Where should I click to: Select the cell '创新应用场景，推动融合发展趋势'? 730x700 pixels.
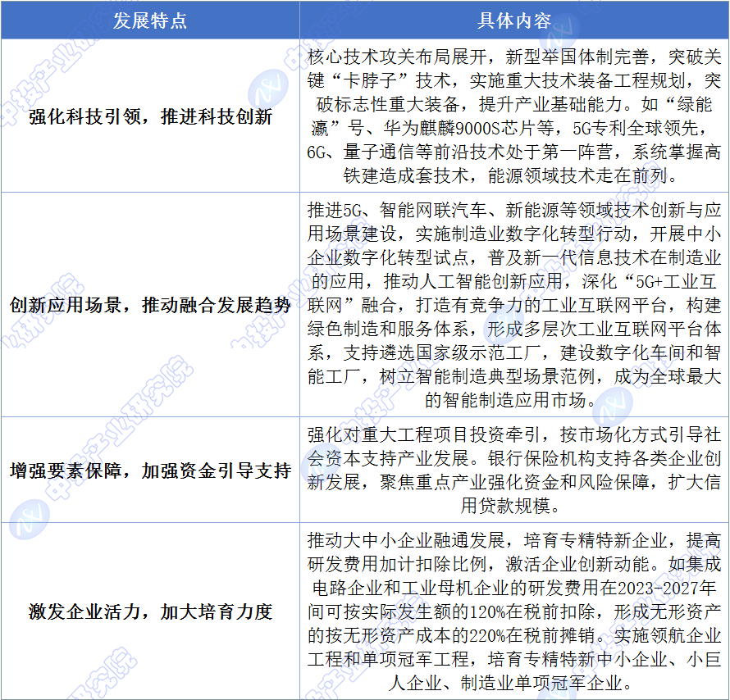[x=150, y=305]
